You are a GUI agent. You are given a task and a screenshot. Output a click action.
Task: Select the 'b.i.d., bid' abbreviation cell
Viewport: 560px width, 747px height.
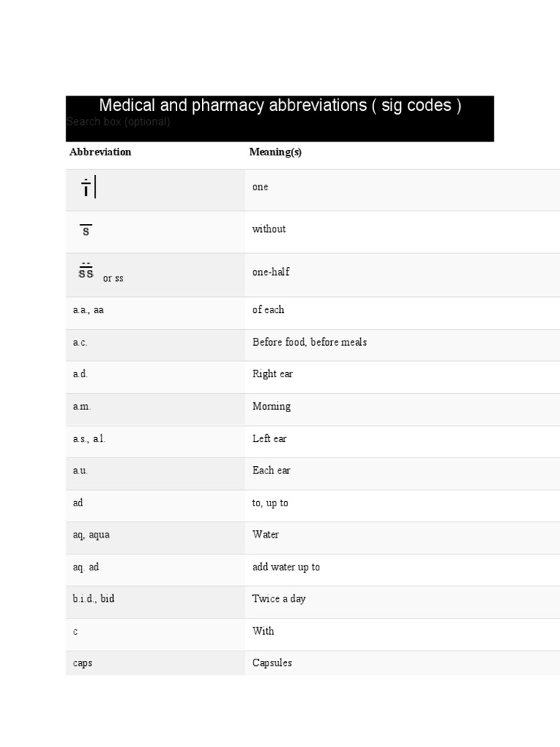[x=93, y=599]
